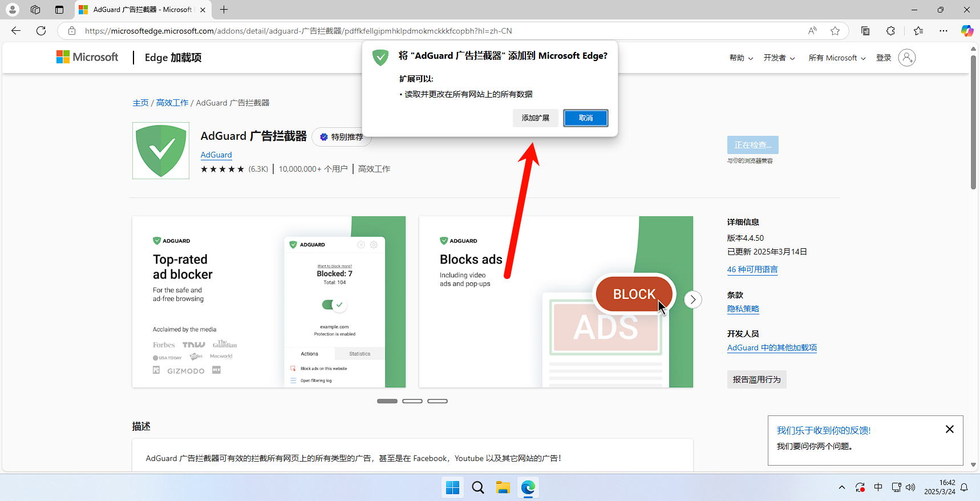Go back with the back arrow
This screenshot has width=980, height=501.
(16, 31)
